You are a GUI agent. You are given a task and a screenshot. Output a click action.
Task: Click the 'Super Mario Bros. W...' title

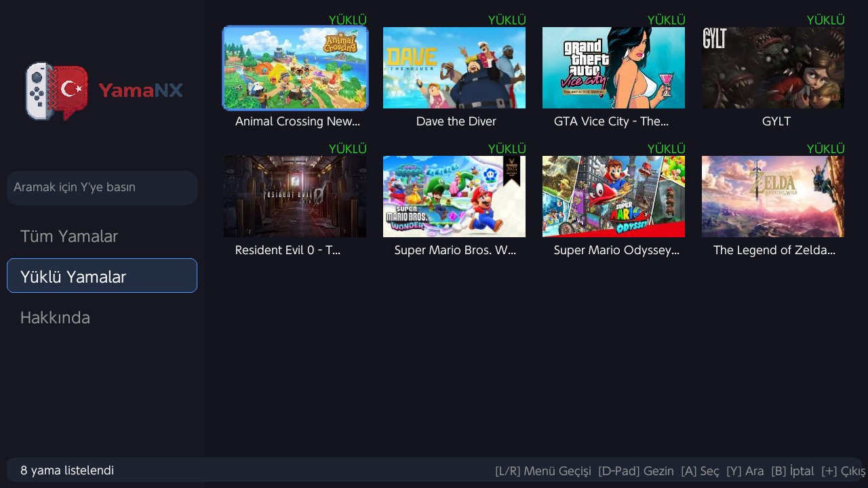[x=456, y=250]
